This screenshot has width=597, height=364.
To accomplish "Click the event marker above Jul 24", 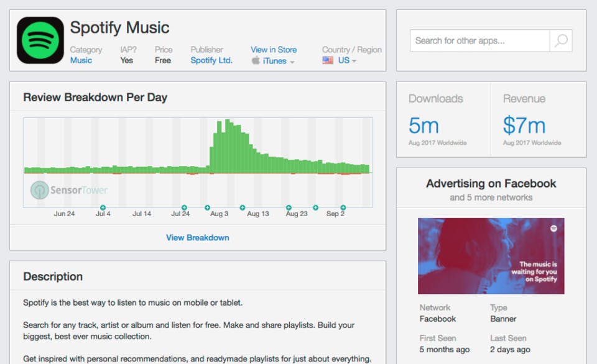I will 184,207.
